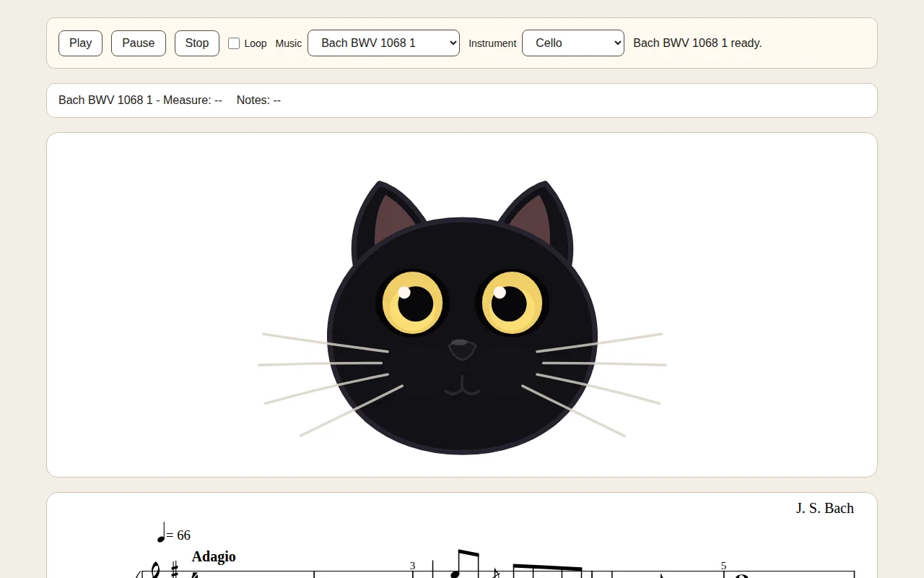Click the status text "Bach BWV 1068 1 ready."

click(697, 43)
